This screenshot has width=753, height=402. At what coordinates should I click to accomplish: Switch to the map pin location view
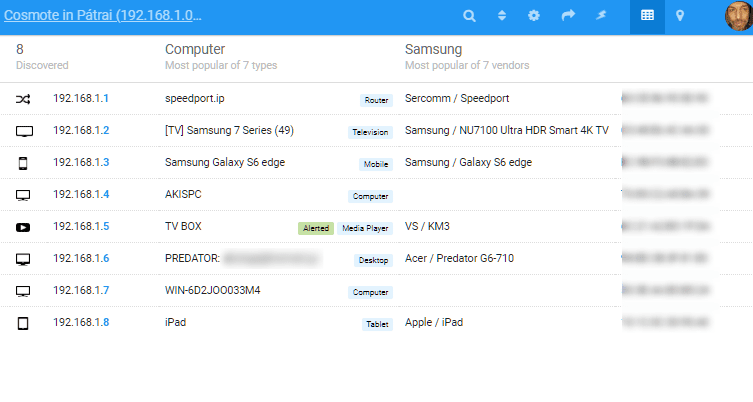click(x=680, y=16)
